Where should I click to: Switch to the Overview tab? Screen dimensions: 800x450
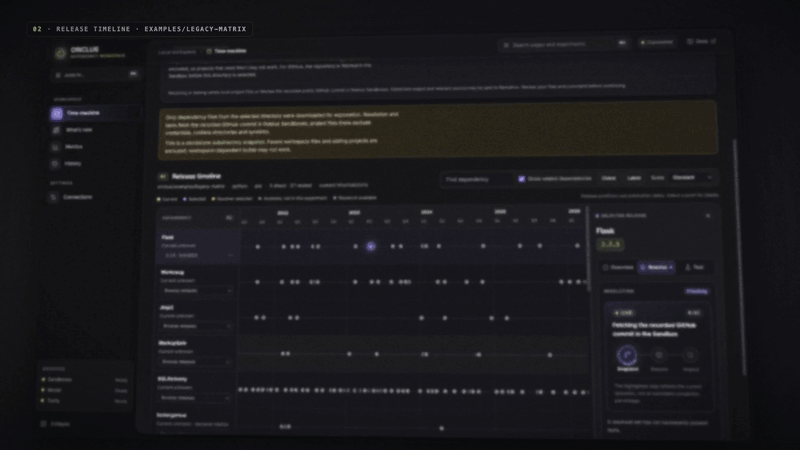[x=618, y=267]
